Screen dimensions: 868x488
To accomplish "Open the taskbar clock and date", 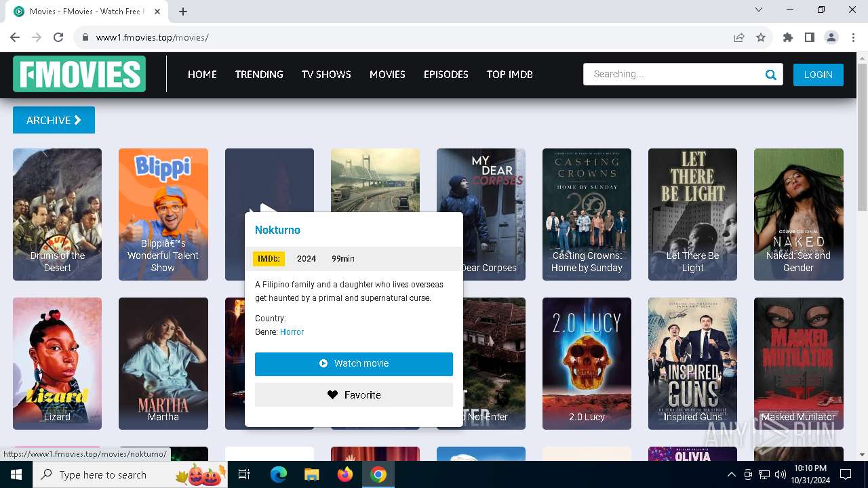I will 810,474.
